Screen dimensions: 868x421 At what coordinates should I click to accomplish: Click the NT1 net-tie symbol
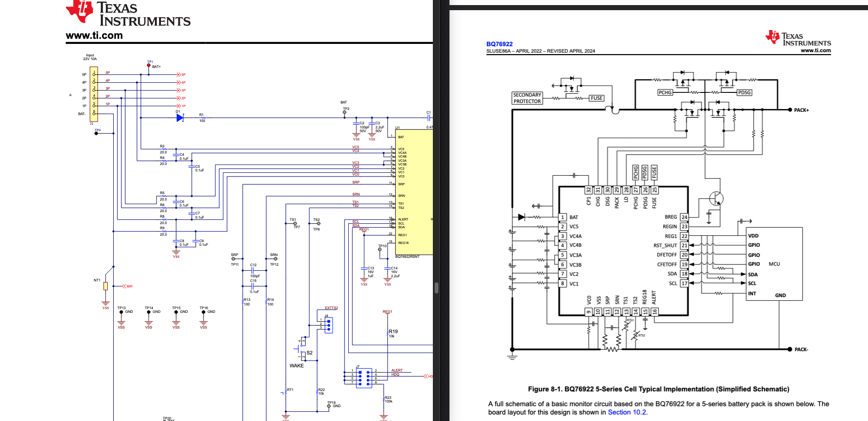point(105,286)
